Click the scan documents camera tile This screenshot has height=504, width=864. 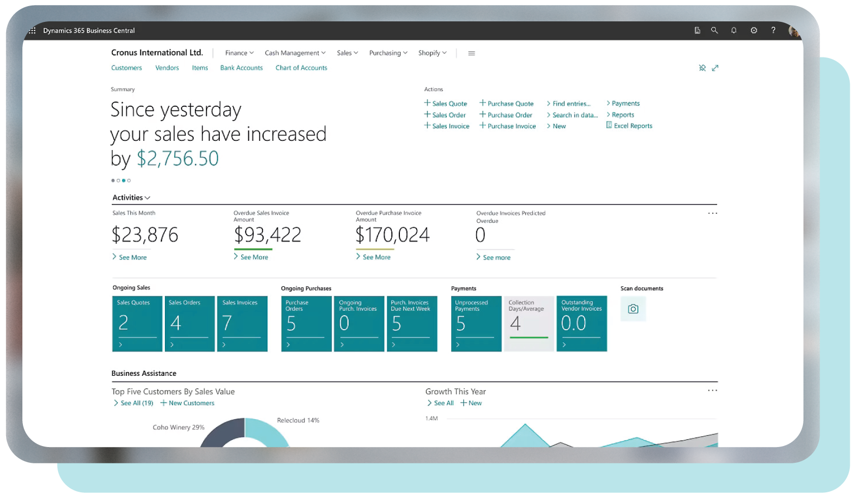(633, 309)
